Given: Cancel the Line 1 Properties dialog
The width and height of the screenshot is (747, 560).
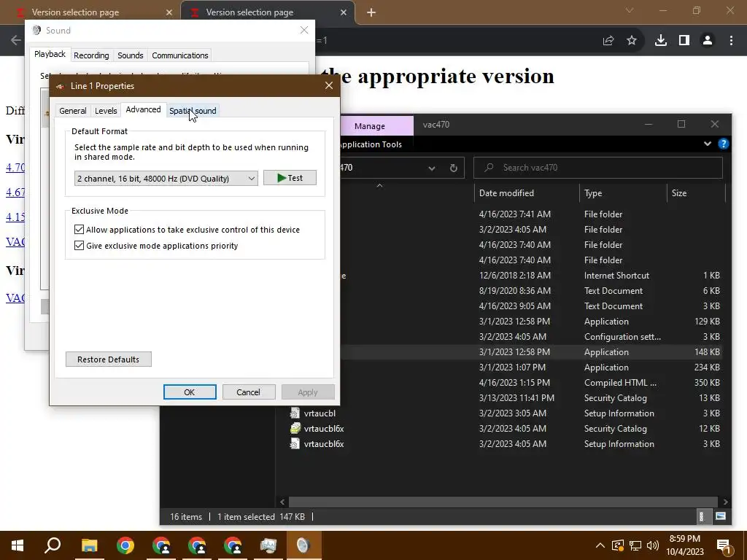Looking at the screenshot, I should click(x=248, y=392).
